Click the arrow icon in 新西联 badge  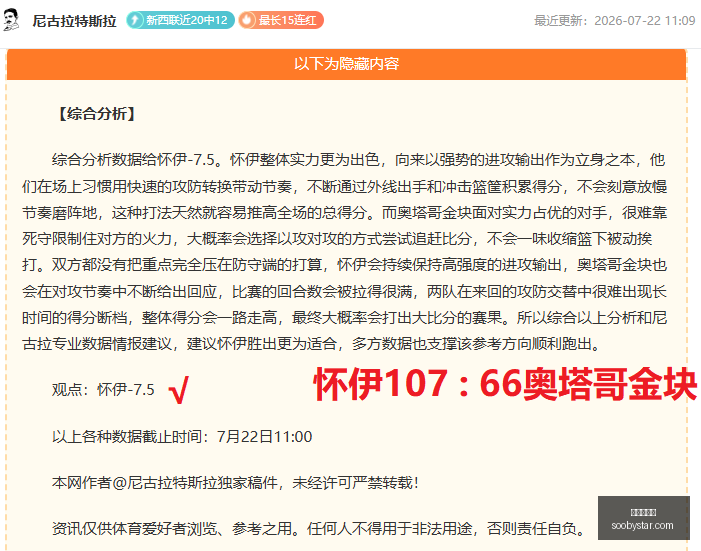point(135,20)
